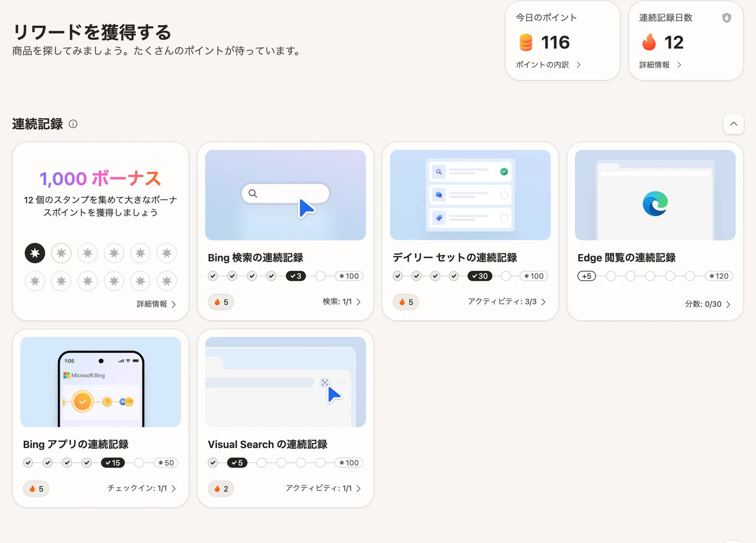Click the ✱100 reward badge on Bing 検索 card
The image size is (756, 543).
coord(349,276)
